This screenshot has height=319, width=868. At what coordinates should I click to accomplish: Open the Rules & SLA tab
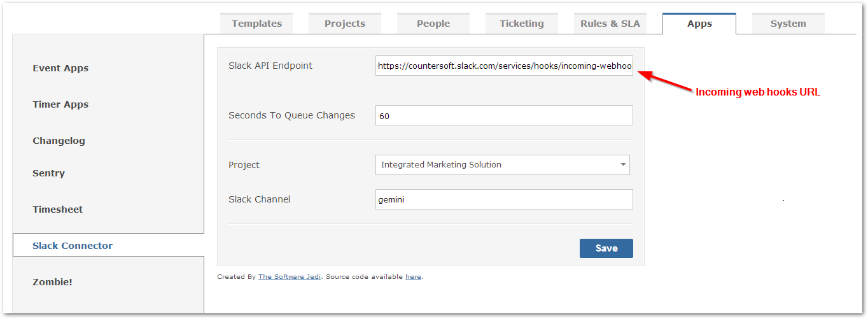tap(610, 24)
